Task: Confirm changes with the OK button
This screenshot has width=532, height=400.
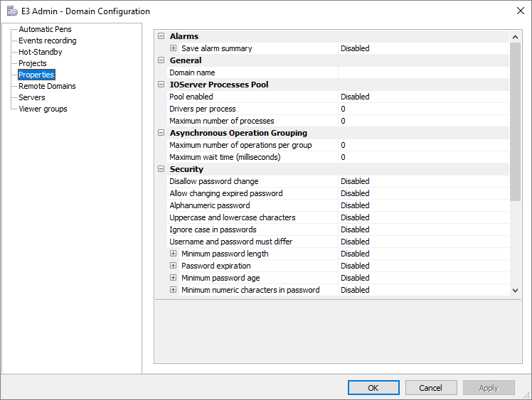Action: [x=373, y=387]
